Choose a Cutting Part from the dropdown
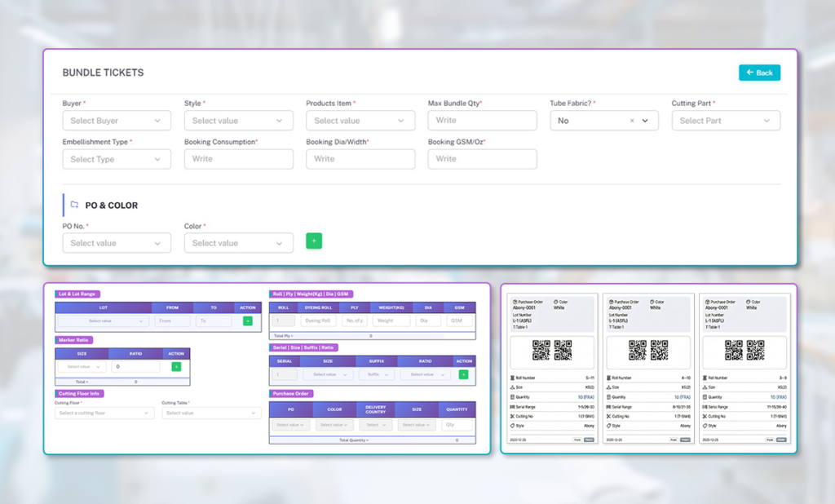 click(x=726, y=121)
